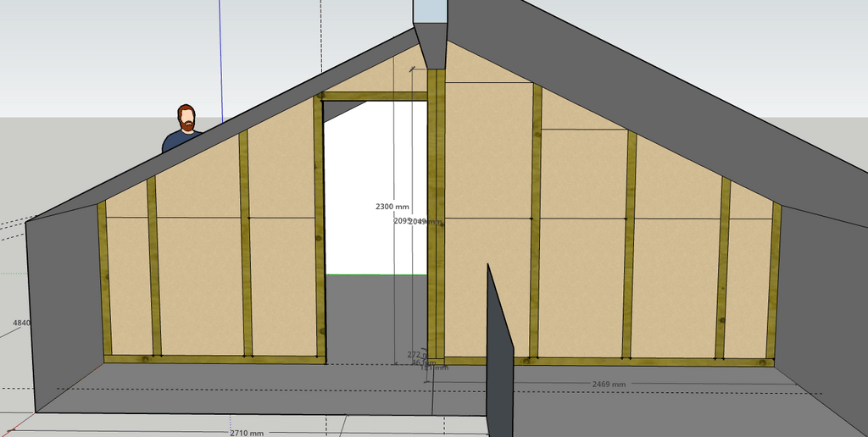Click the far-right stud of the right wall
Image resolution: width=868 pixels, height=437 pixels.
(x=773, y=279)
